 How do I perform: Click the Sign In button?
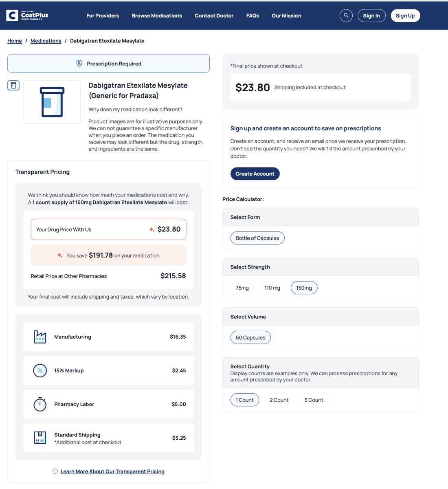pyautogui.click(x=371, y=15)
